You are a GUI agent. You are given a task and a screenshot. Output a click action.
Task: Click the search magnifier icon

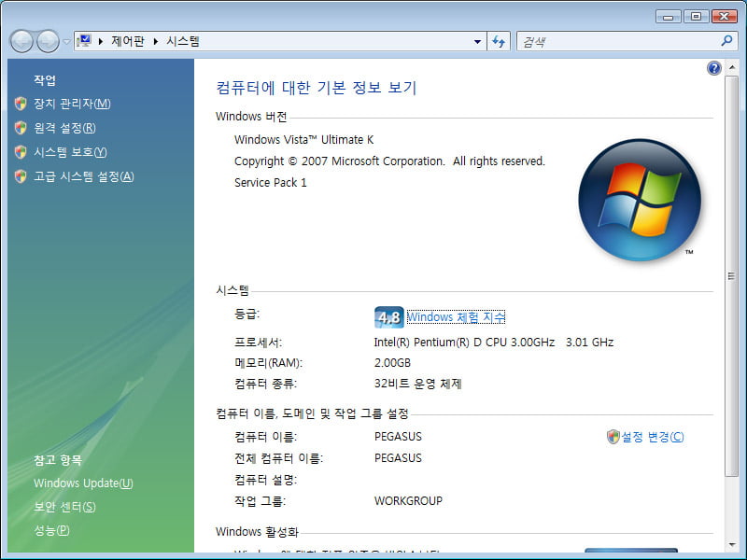[x=726, y=41]
